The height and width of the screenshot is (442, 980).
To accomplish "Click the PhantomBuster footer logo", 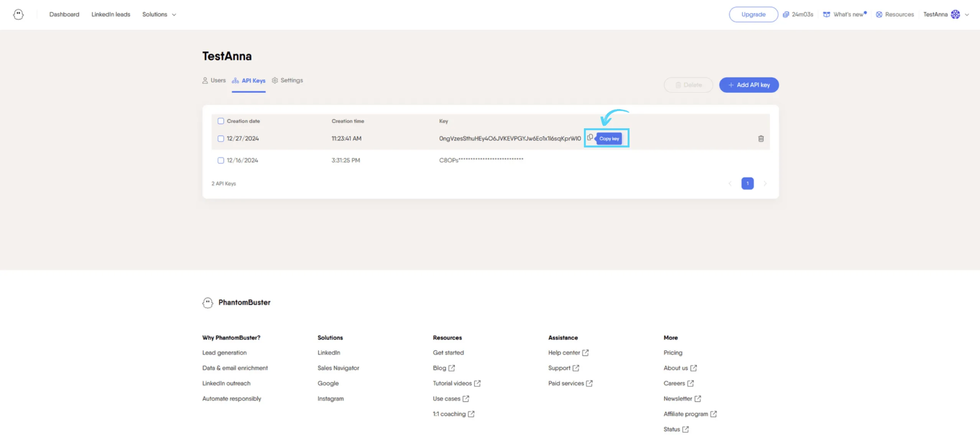I will click(x=237, y=302).
